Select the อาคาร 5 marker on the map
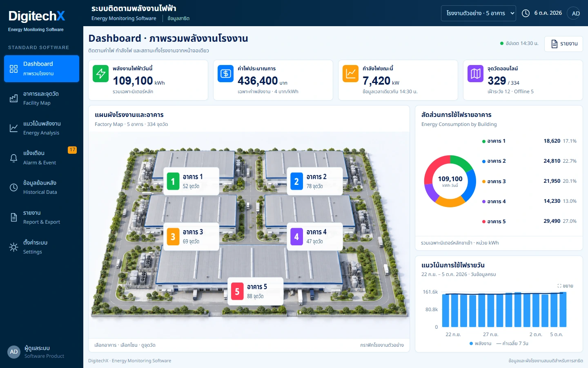Viewport: 588px width, 368px height. point(255,291)
